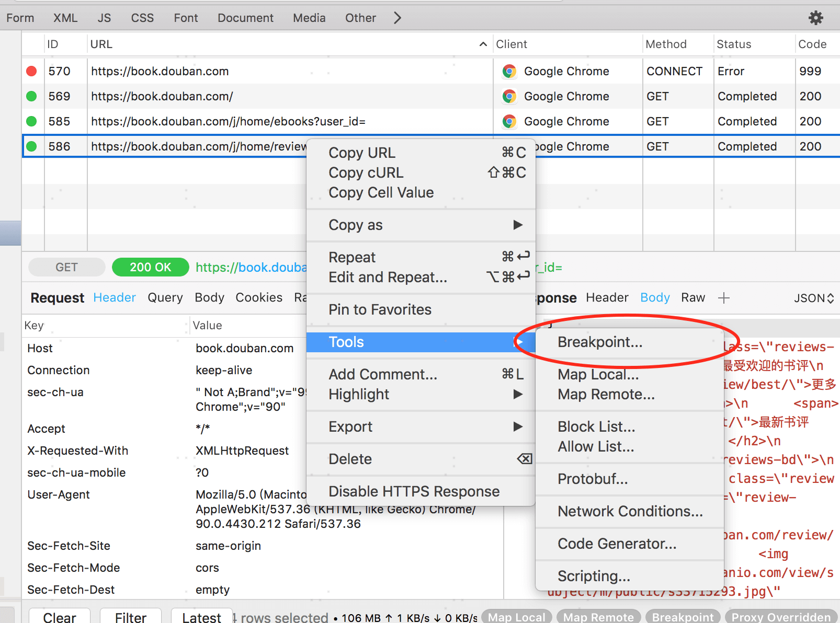Filter by JS type

point(104,18)
